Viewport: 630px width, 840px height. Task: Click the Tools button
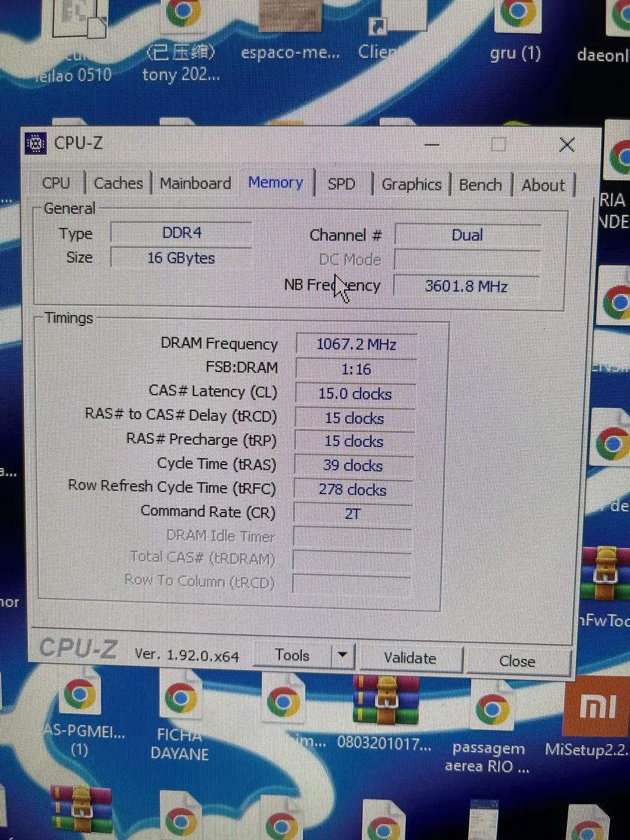(x=292, y=655)
